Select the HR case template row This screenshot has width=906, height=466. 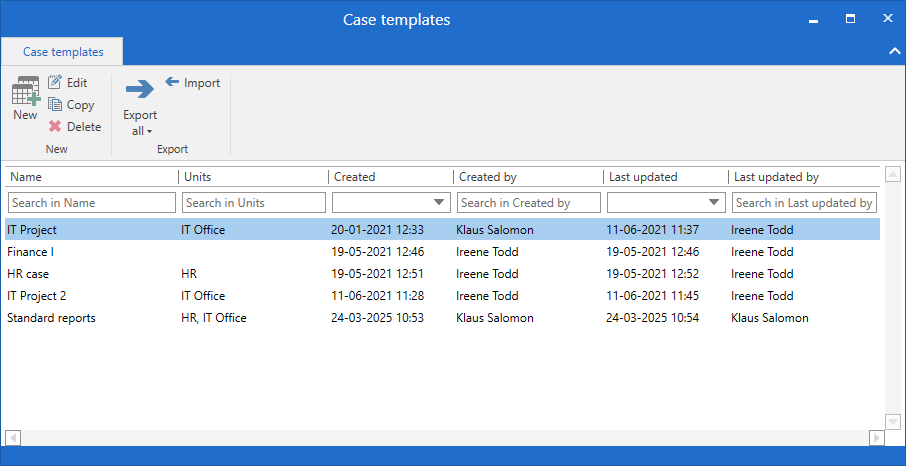(x=28, y=274)
